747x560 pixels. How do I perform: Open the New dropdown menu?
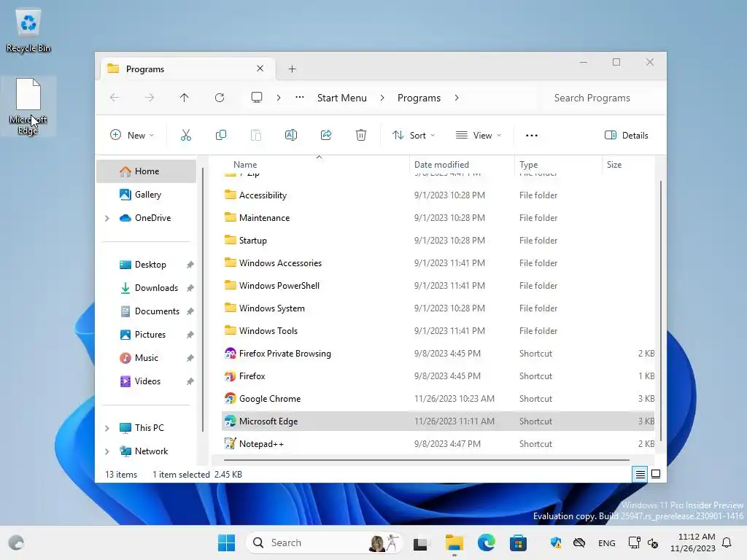click(132, 135)
